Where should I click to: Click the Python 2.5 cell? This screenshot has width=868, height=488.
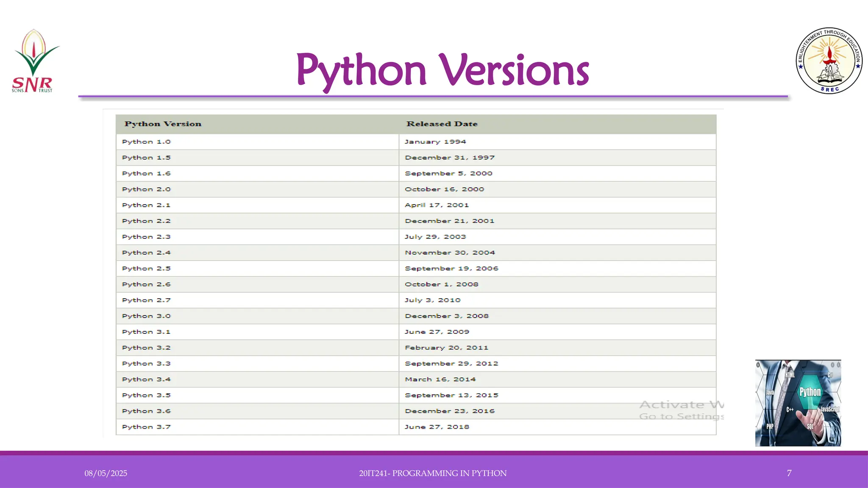click(x=257, y=269)
